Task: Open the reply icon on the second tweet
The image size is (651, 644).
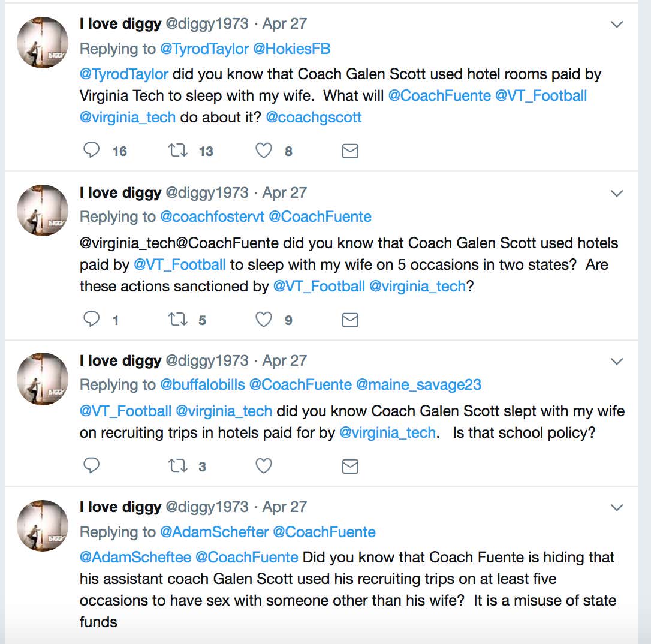Action: coord(91,319)
